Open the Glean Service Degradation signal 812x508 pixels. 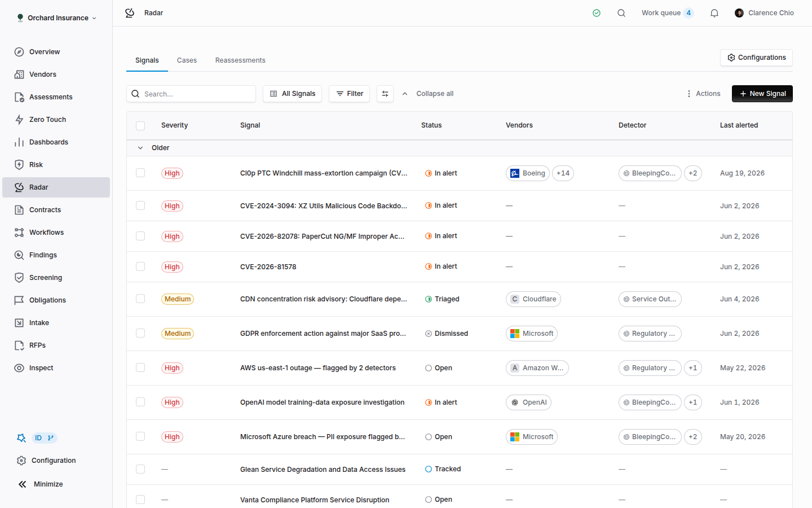click(323, 470)
